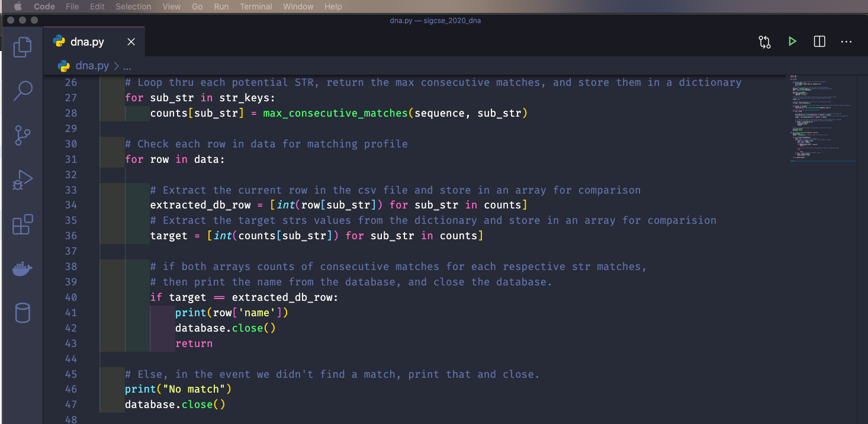Open the Terminal menu
The width and height of the screenshot is (868, 424).
point(256,7)
